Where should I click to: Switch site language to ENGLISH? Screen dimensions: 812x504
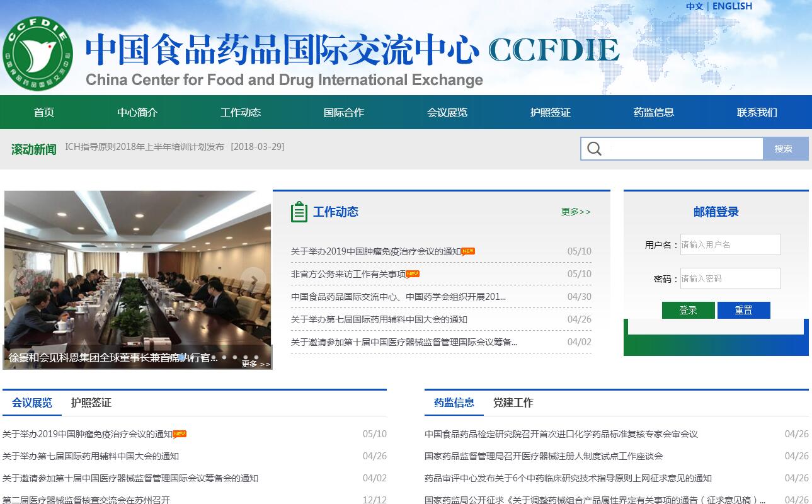732,6
